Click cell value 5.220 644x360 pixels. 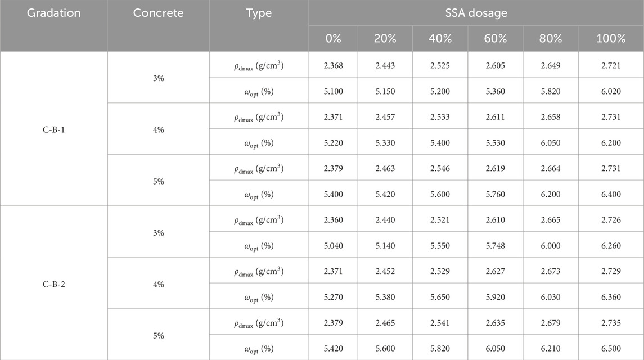tap(333, 142)
